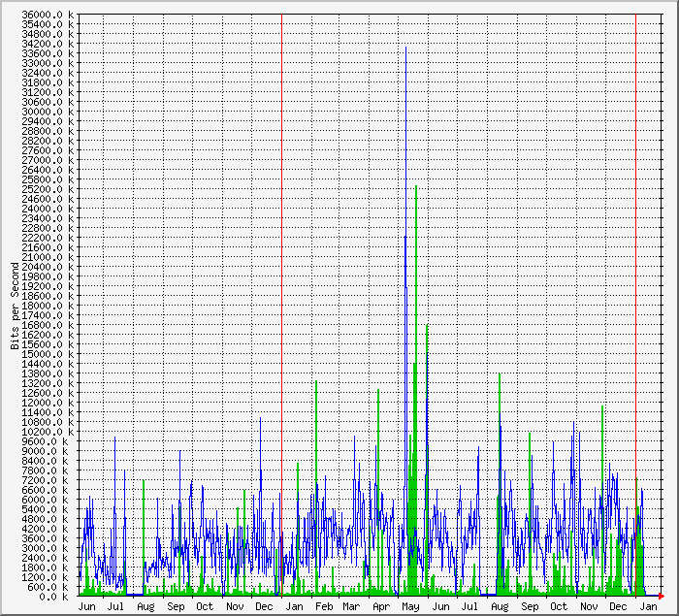
Task: Click the May month label
Action: coord(410,606)
